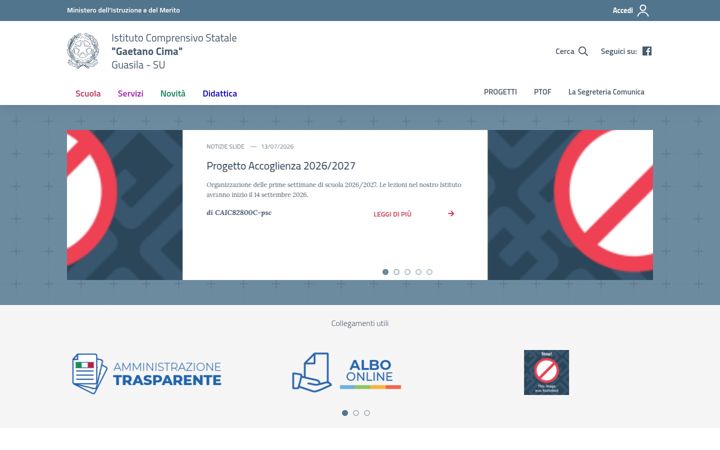Open the Amministrazione Trasparente banner
This screenshot has height=450, width=720.
click(147, 373)
